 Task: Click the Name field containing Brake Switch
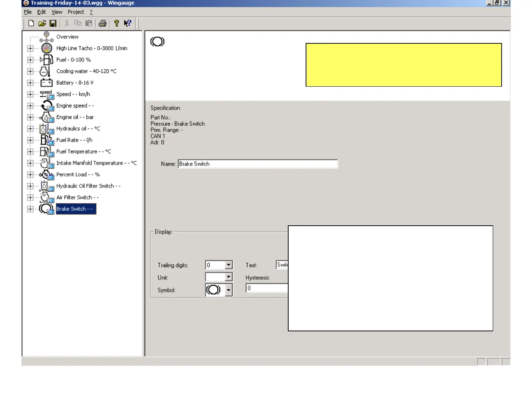point(258,164)
